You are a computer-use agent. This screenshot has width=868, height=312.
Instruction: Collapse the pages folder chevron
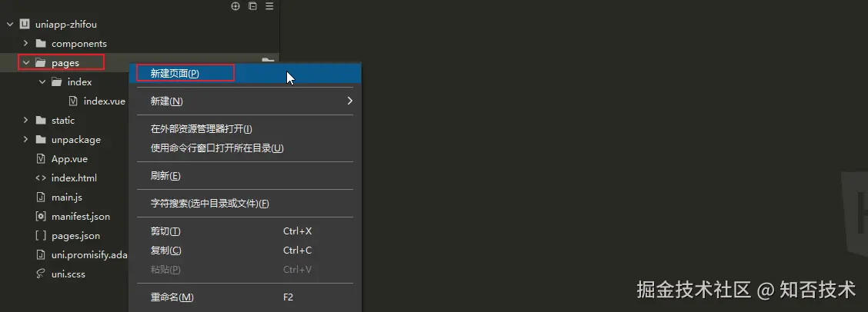25,63
